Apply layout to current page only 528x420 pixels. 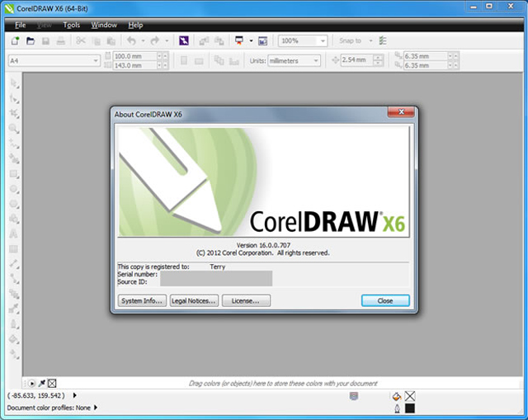tap(234, 61)
